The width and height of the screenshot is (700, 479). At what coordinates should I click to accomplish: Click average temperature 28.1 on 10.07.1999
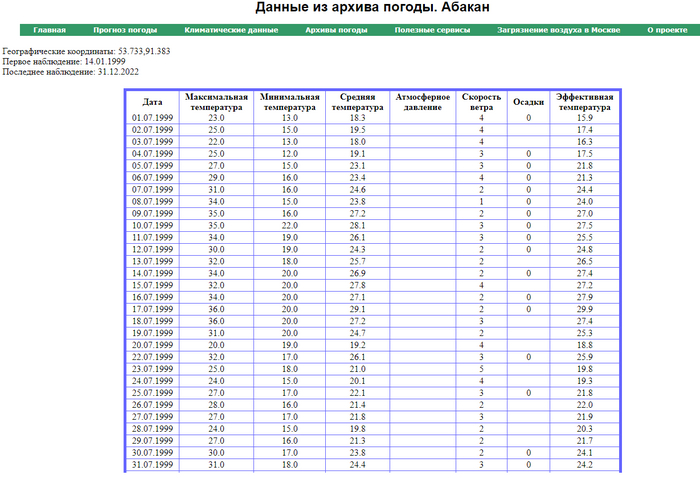358,225
